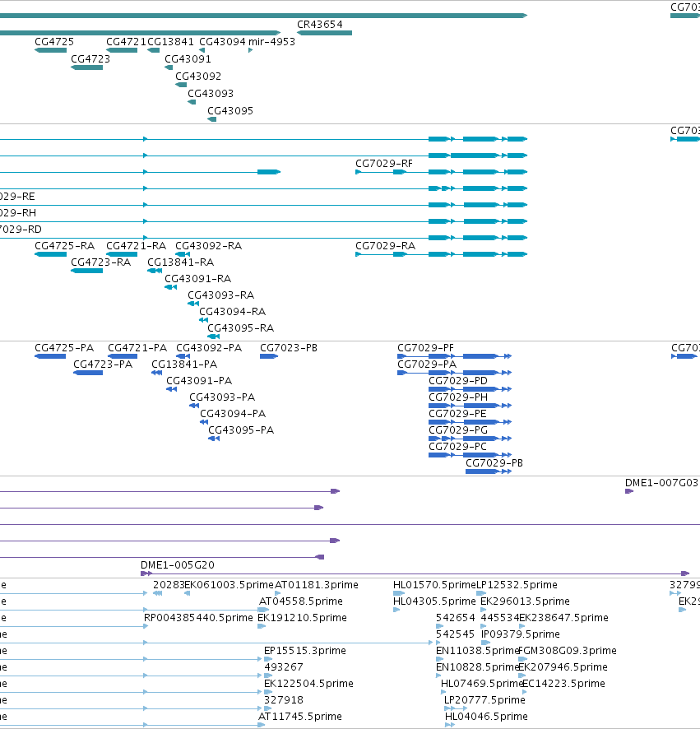Click cDNA label DME1-007G03

(x=661, y=483)
